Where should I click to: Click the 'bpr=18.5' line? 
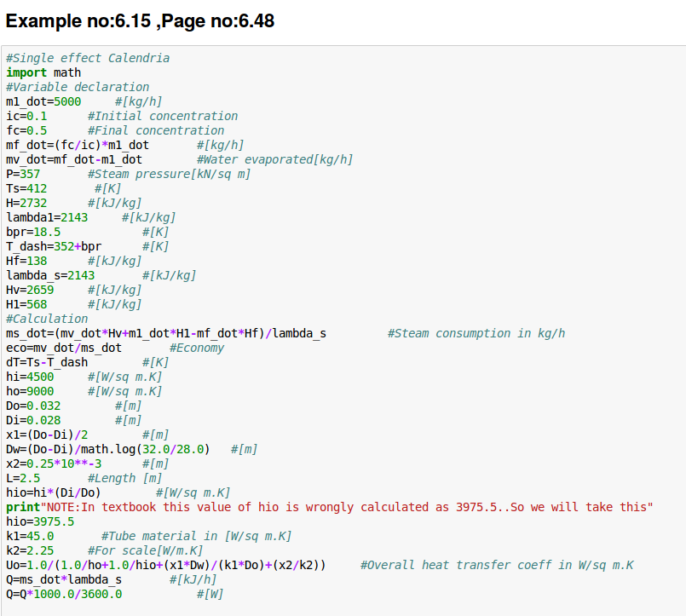click(33, 232)
